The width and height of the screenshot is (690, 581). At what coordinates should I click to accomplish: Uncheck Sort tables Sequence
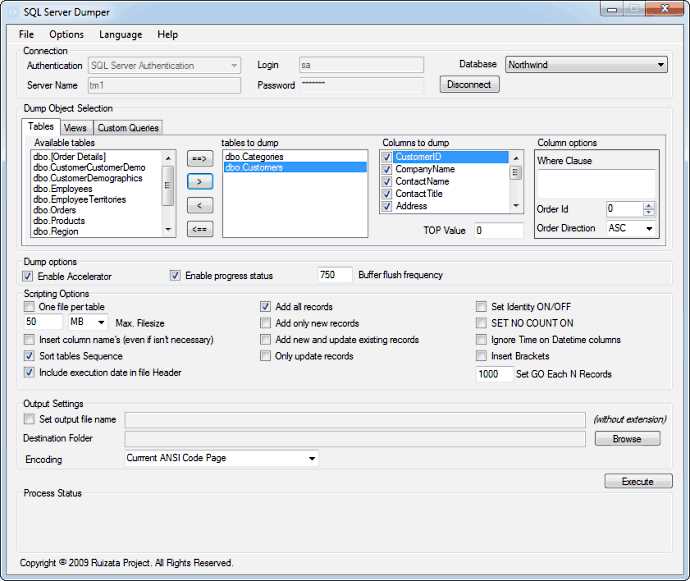(x=29, y=356)
